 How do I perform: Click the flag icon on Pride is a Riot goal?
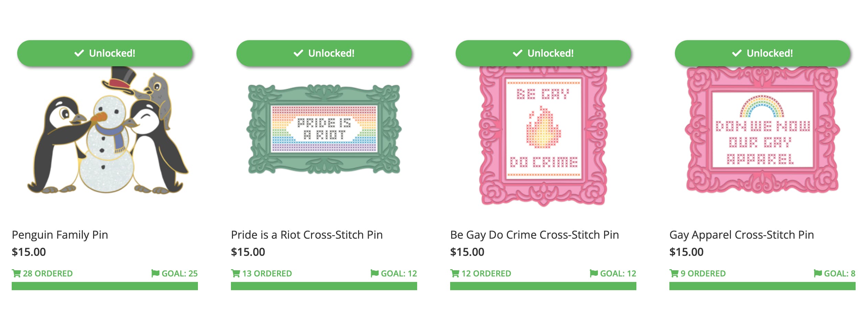pos(375,273)
